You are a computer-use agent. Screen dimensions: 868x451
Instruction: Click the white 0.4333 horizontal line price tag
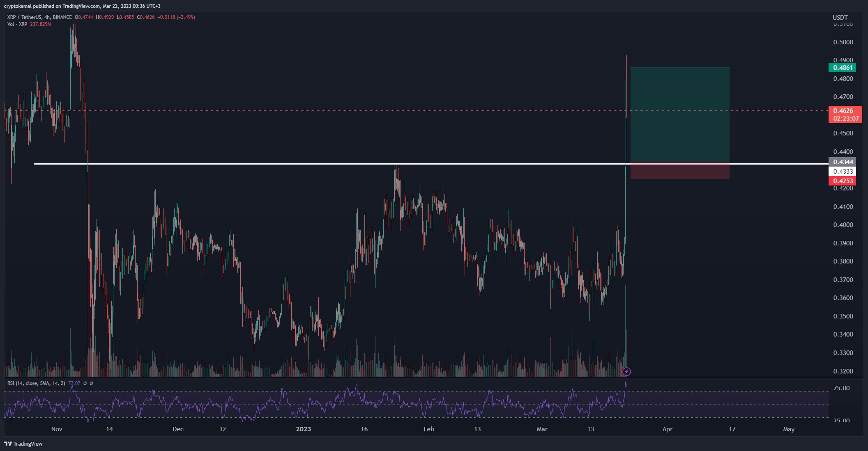pyautogui.click(x=842, y=172)
